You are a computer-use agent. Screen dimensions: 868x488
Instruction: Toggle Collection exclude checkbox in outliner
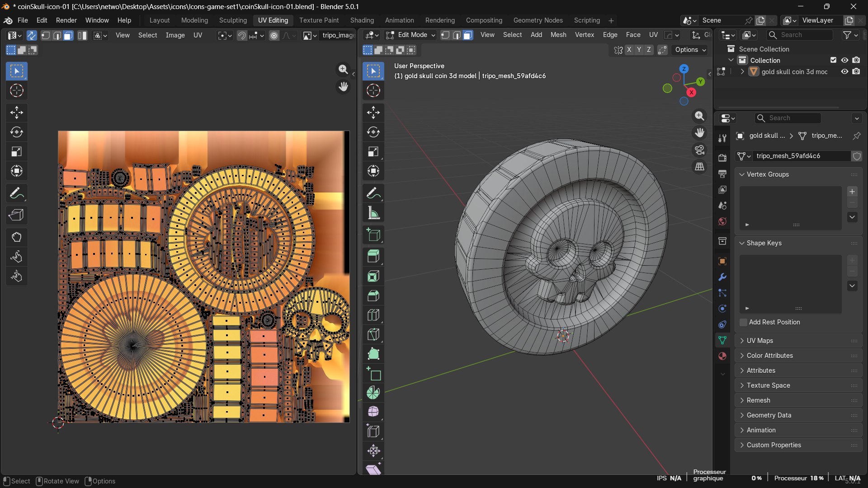[x=833, y=60]
